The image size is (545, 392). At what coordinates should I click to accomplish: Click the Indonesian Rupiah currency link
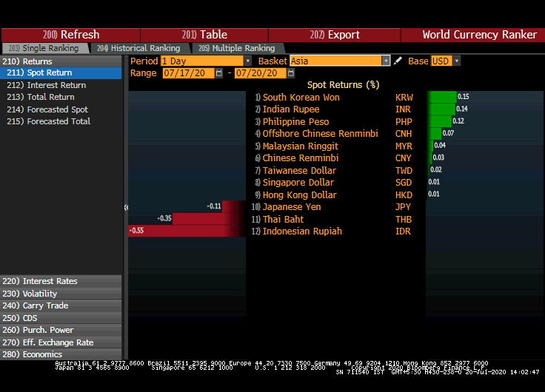click(x=302, y=232)
